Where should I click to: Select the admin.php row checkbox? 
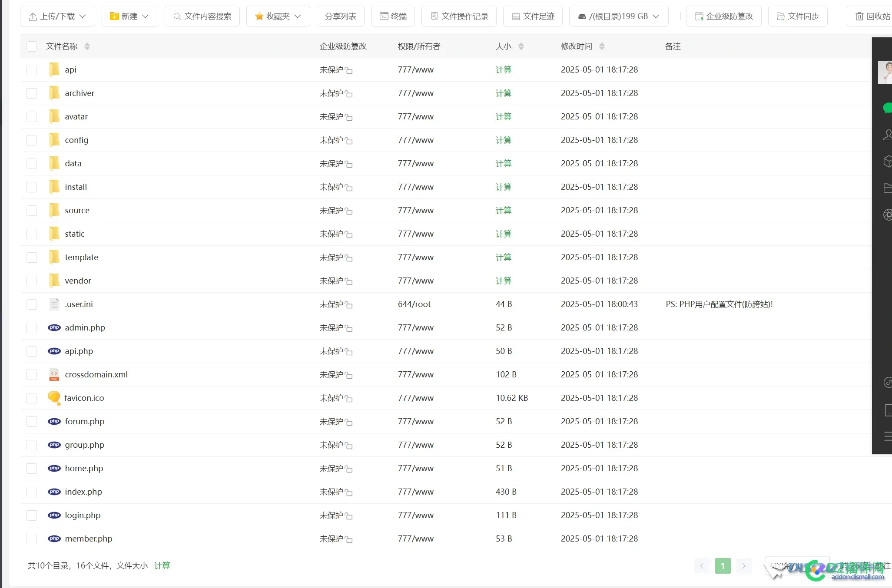(32, 327)
